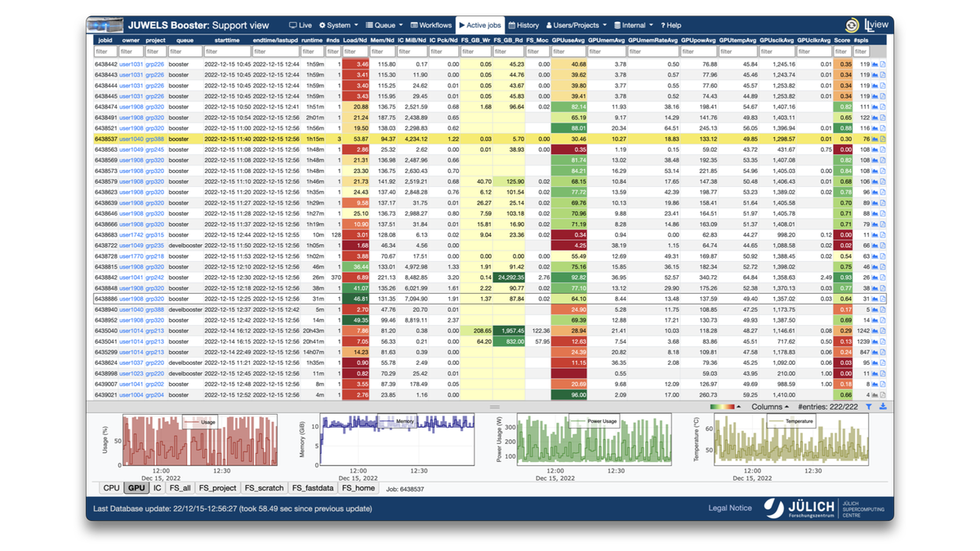Open the History tab
Image resolution: width=980 pixels, height=551 pixels.
[523, 25]
